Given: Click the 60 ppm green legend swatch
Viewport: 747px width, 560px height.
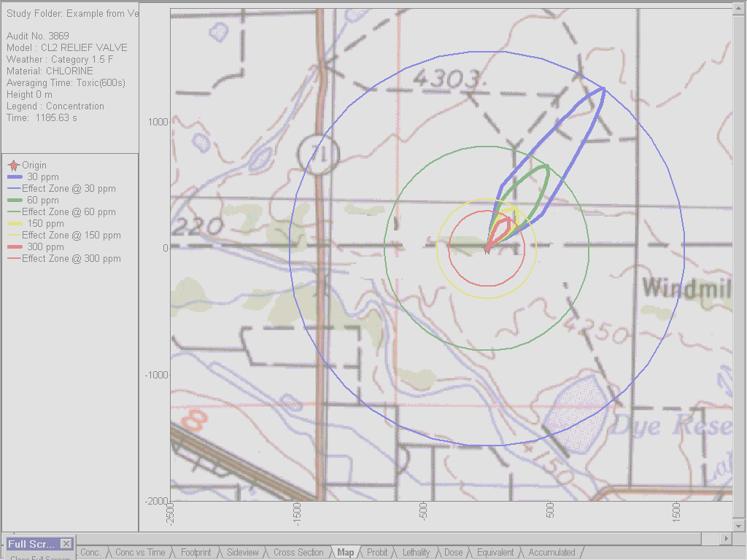Looking at the screenshot, I should click(x=15, y=201).
